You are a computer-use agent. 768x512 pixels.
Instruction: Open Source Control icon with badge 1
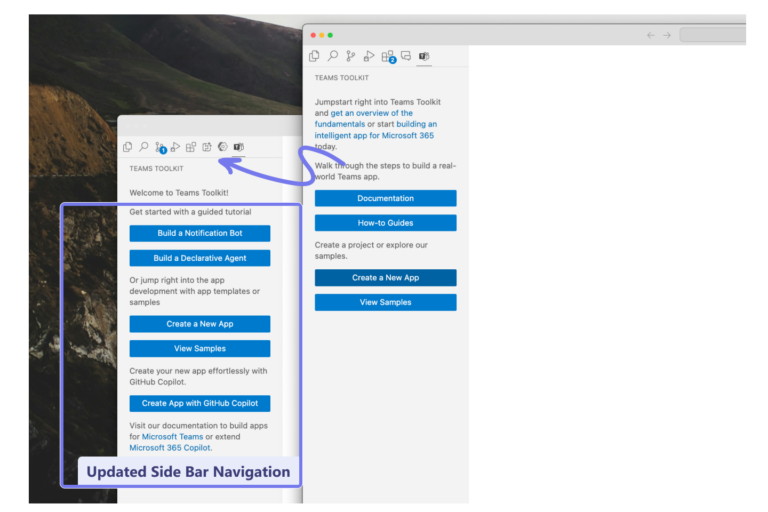(160, 147)
